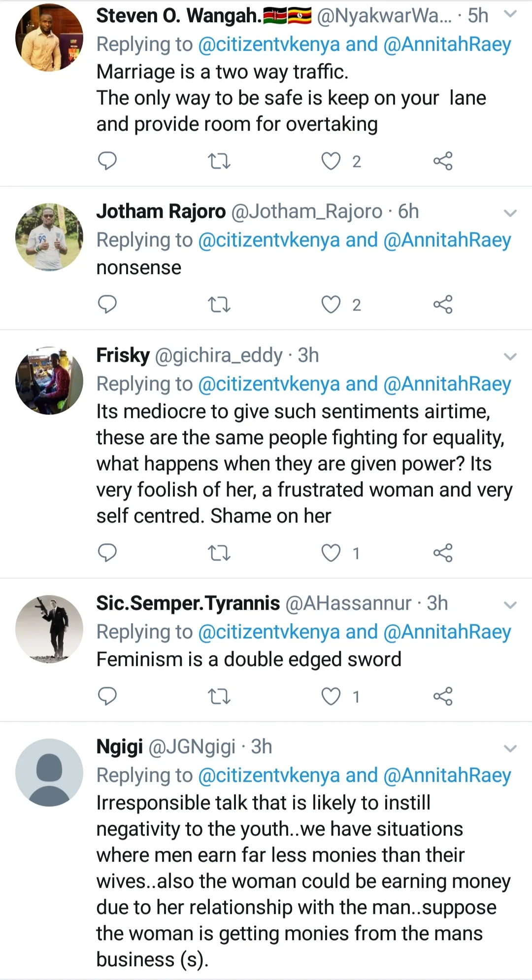Like Jotham Rajoro's "nonsense" tweet
The height and width of the screenshot is (980, 532).
[x=331, y=305]
